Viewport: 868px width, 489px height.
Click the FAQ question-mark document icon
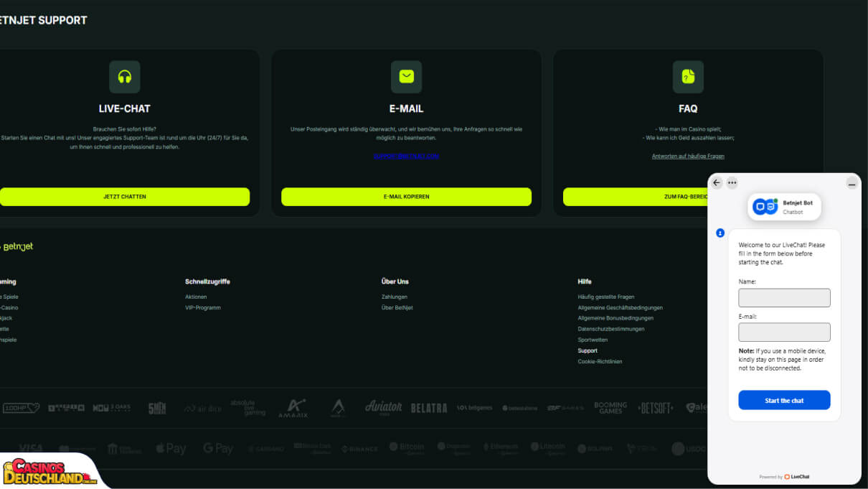688,77
